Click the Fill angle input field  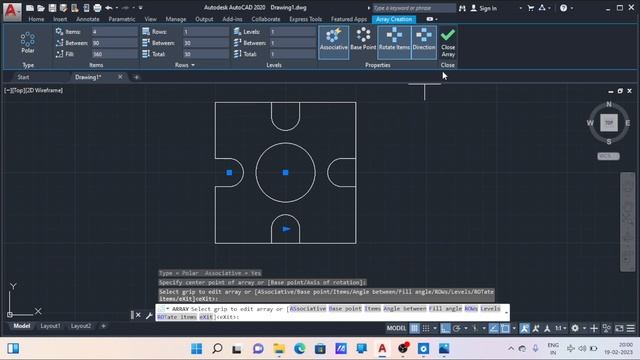pos(114,54)
